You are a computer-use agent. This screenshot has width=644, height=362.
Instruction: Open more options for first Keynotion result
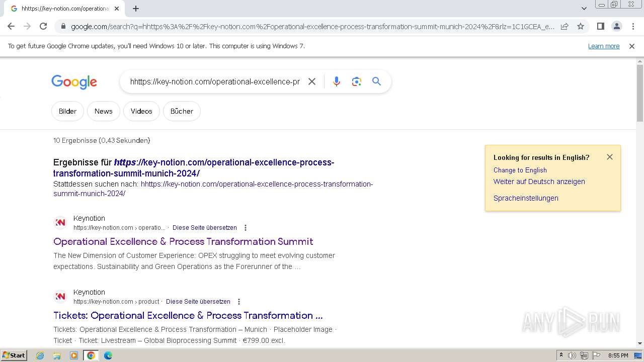(x=246, y=228)
